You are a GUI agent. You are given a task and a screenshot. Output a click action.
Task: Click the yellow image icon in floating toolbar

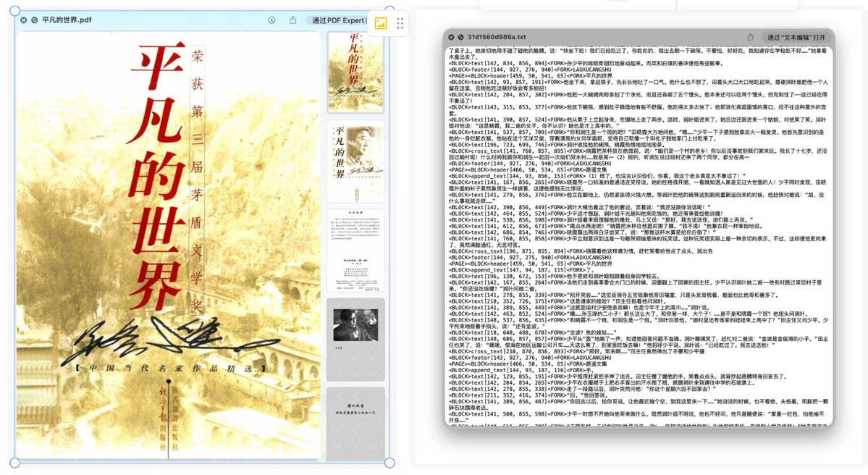point(381,23)
